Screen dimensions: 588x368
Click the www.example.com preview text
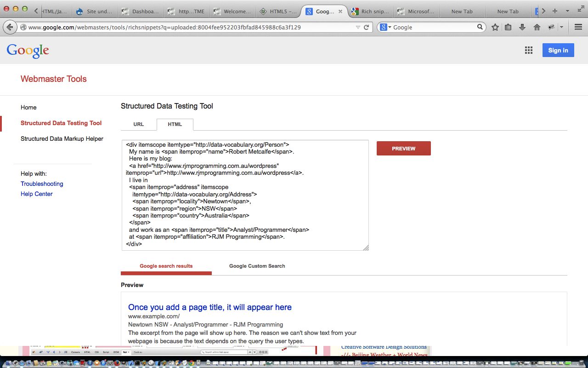(x=154, y=316)
